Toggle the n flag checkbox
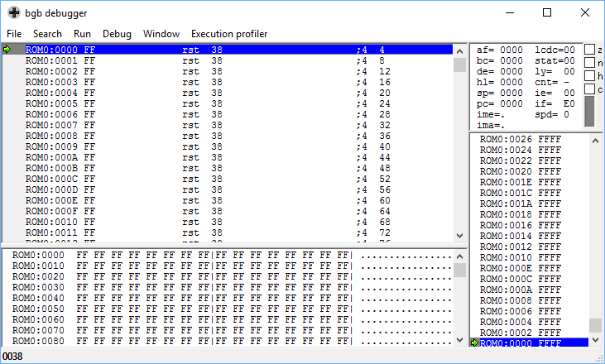This screenshot has height=364, width=605. tap(589, 63)
